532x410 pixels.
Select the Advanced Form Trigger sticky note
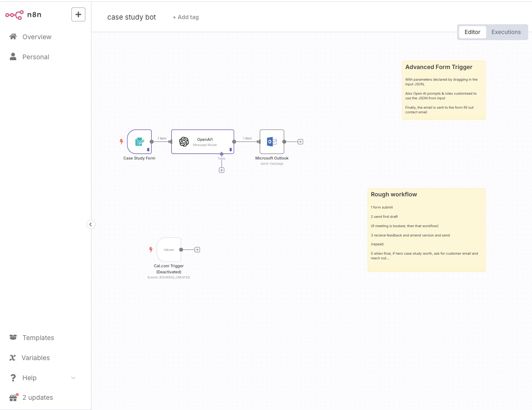(444, 90)
